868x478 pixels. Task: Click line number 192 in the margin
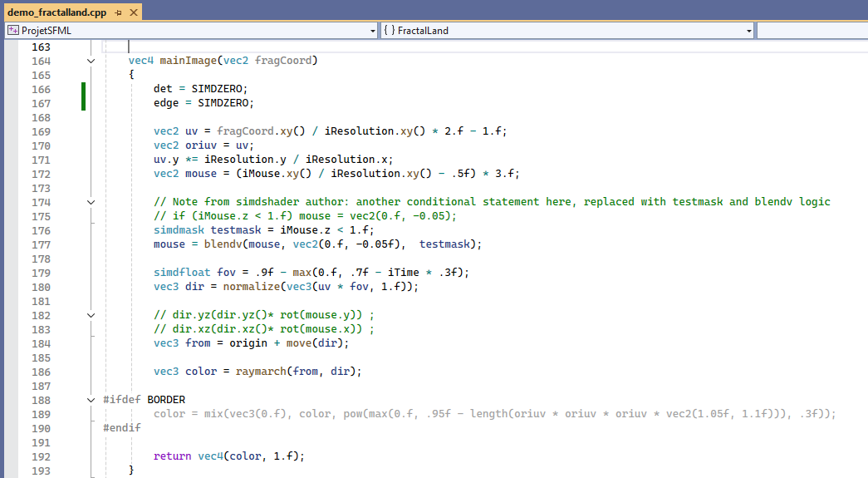(41, 456)
